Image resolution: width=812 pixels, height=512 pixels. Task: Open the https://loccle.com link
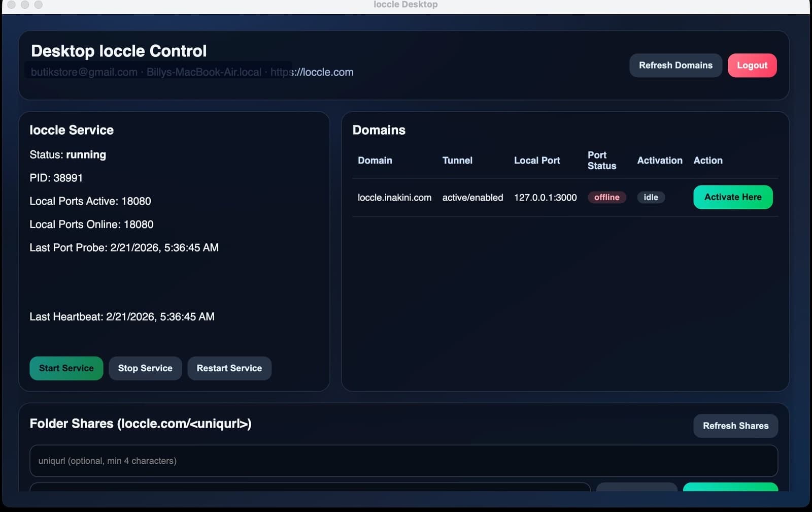[312, 72]
